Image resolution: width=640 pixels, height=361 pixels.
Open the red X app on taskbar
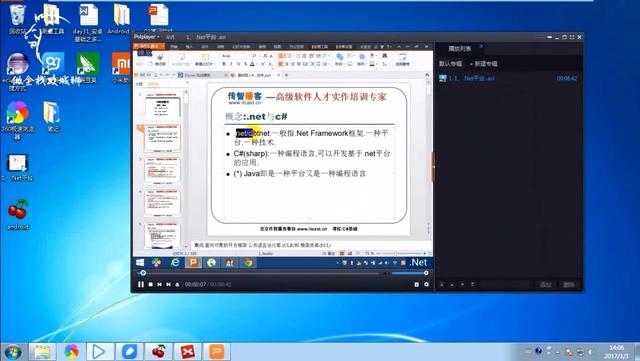coord(188,352)
